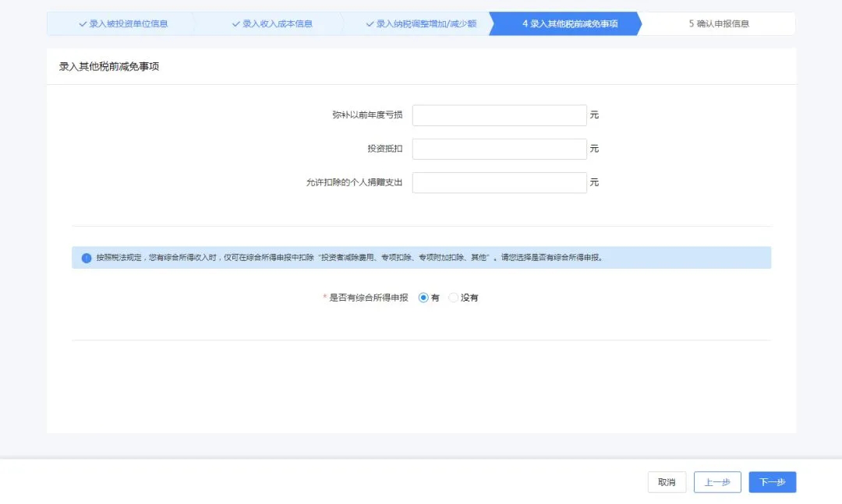The height and width of the screenshot is (504, 842).
Task: Click the 录入其他税前减免事项 section heading
Action: 109,66
